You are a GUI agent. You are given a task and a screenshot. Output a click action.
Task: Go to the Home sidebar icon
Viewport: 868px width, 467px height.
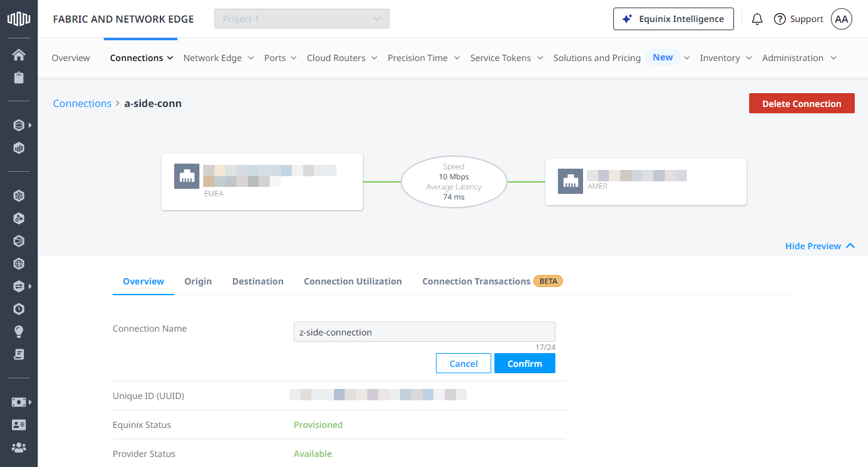click(x=19, y=55)
